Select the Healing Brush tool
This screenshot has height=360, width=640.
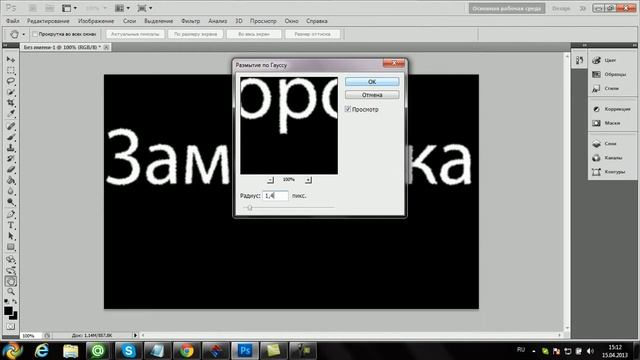click(11, 126)
